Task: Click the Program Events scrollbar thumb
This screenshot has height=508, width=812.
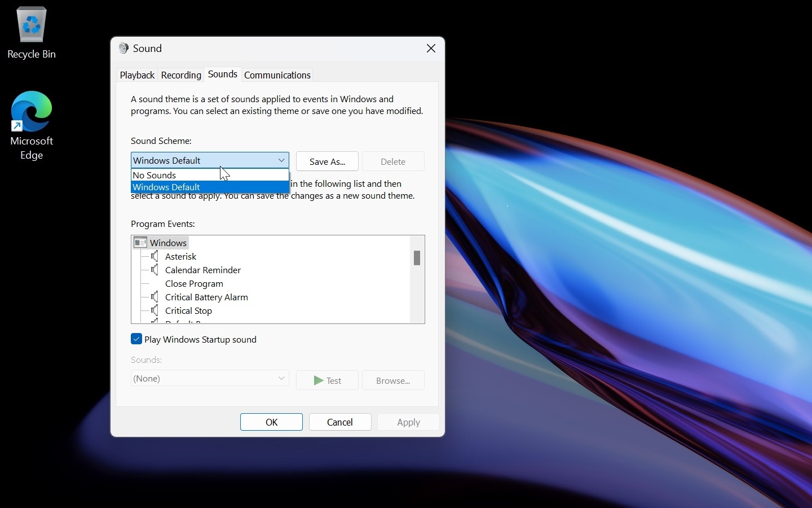Action: (x=417, y=258)
